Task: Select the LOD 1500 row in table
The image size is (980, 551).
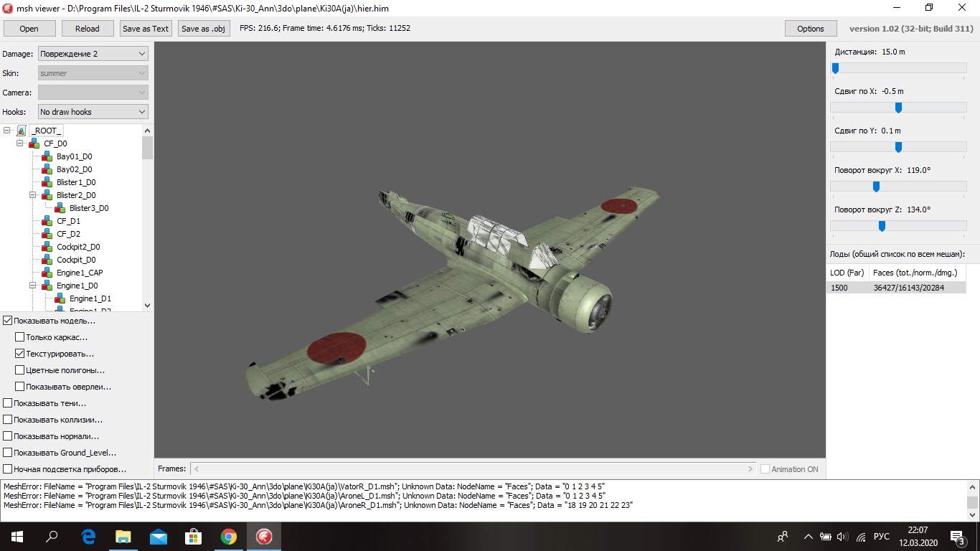Action: tap(896, 288)
